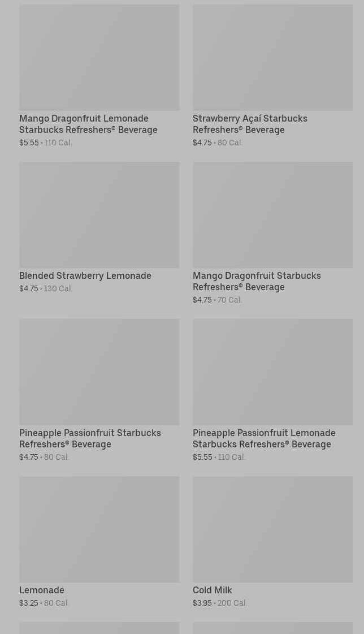Image resolution: width=364 pixels, height=634 pixels.
Task: Click the Pineapple Passionfruit Starbucks Refreshers image
Action: click(x=99, y=372)
